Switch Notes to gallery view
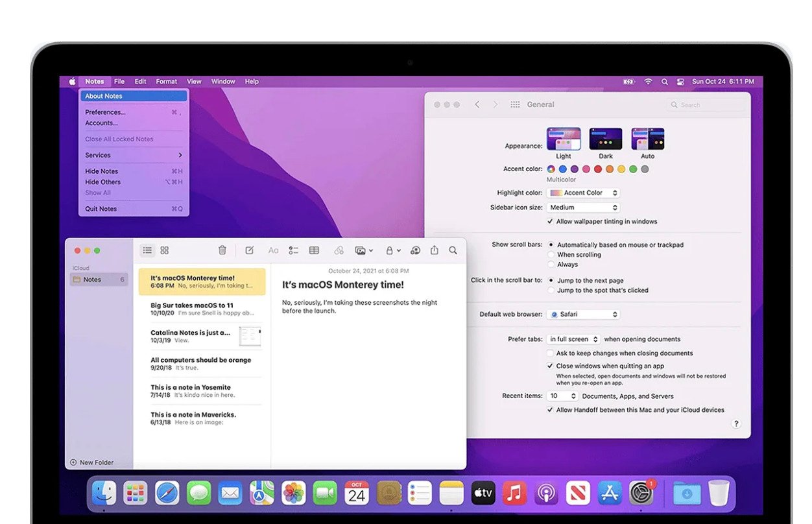This screenshot has height=524, width=812. pos(165,250)
